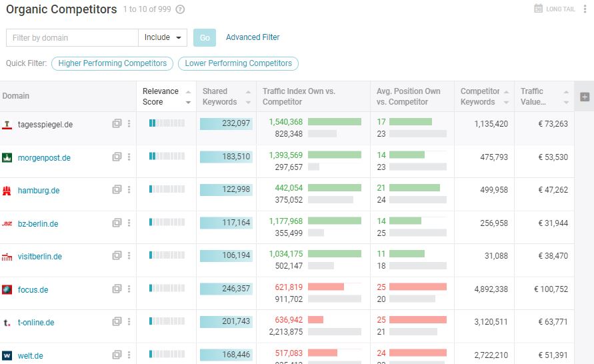Screen dimensions: 594x364
Task: Open the focus.de row options menu
Action: 129,289
